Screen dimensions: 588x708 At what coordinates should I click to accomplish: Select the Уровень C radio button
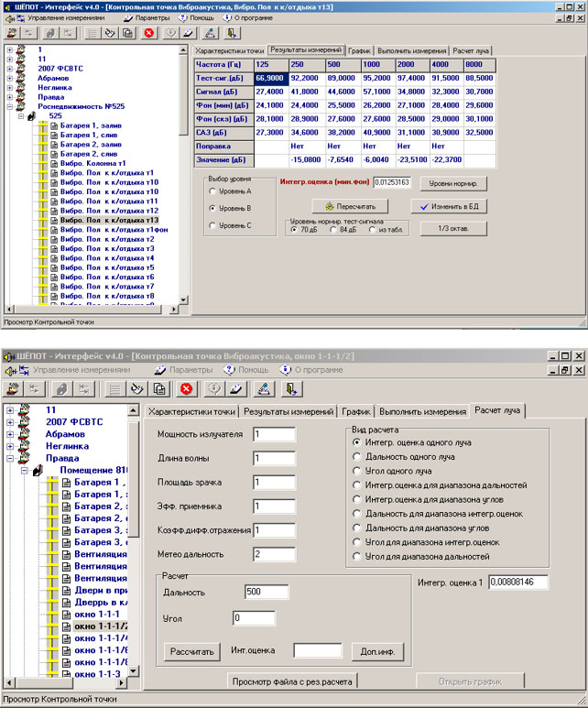point(212,225)
